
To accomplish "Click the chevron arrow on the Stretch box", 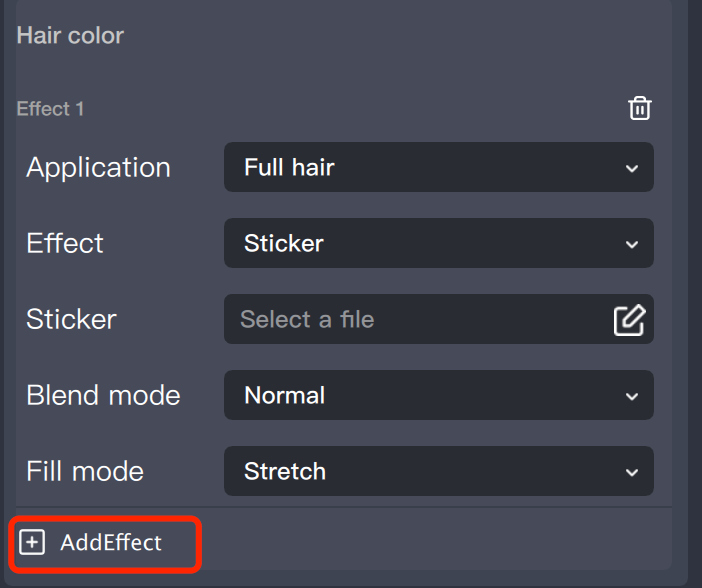I will [x=631, y=472].
